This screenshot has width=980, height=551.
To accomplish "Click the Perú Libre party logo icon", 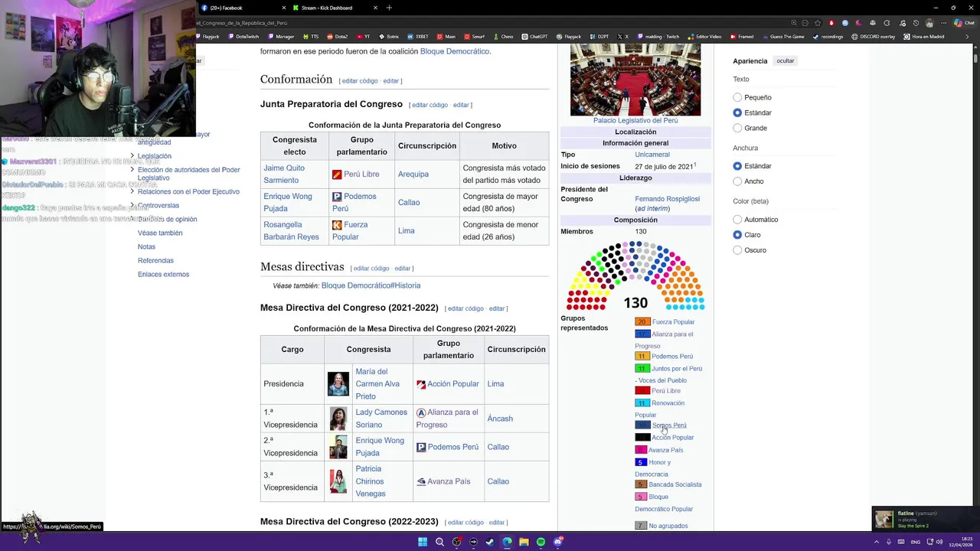I will tap(337, 174).
